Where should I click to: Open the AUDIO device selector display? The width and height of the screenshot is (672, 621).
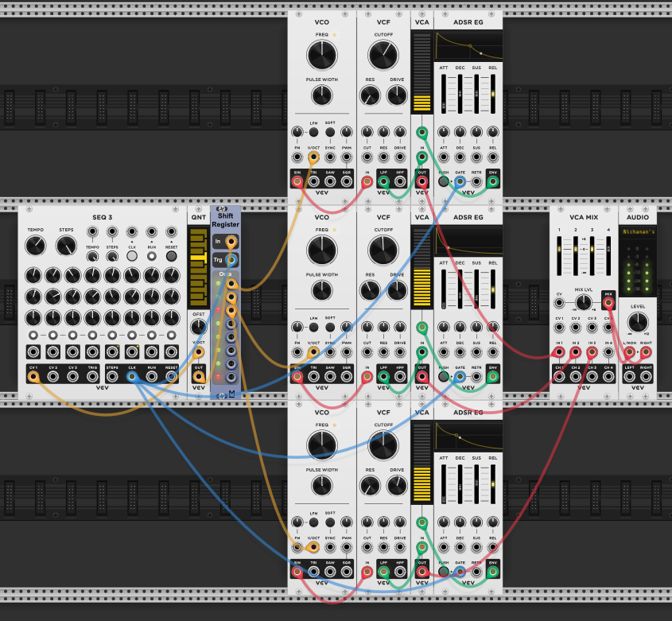[638, 232]
